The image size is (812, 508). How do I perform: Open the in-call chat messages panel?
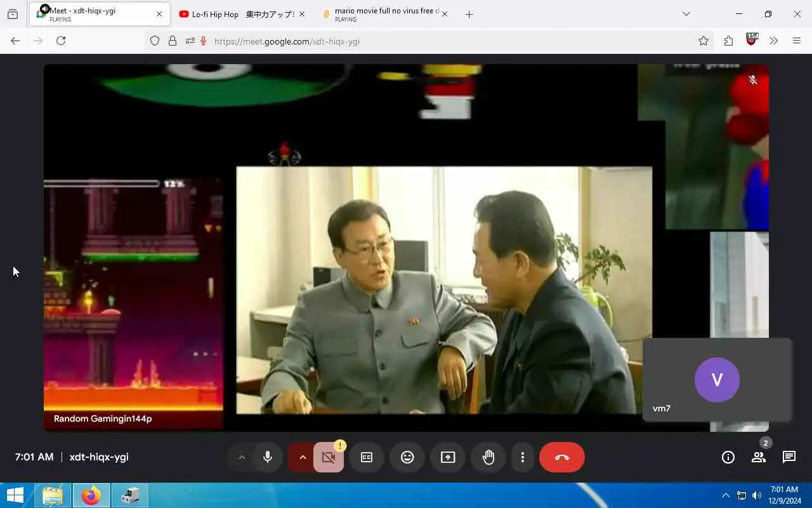[x=789, y=457]
